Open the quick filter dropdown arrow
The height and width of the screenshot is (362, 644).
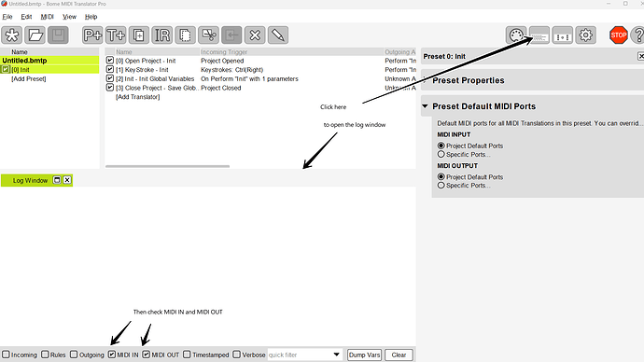coord(336,355)
